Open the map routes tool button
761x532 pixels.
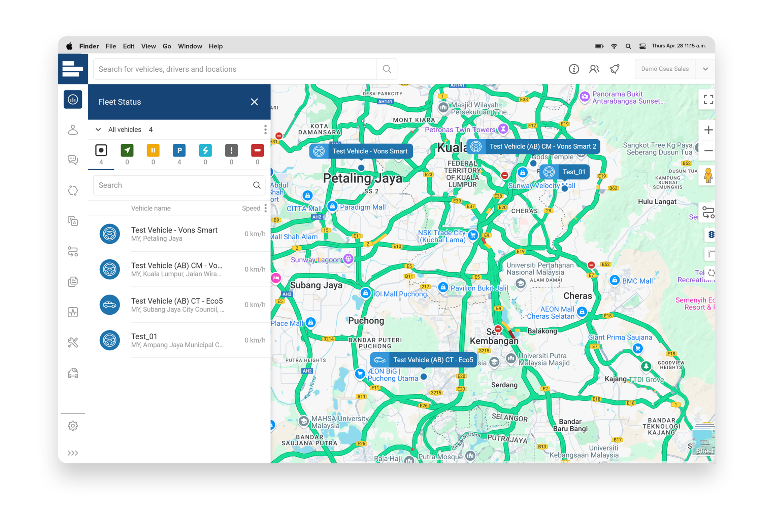pyautogui.click(x=708, y=213)
